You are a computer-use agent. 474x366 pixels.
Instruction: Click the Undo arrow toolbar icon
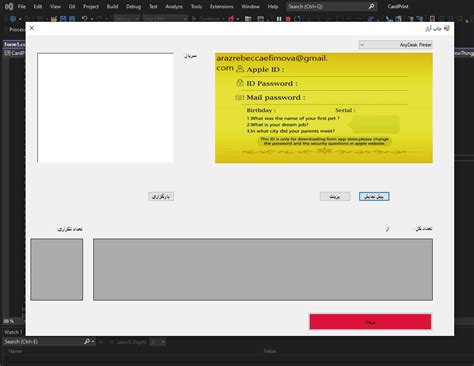pyautogui.click(x=85, y=19)
